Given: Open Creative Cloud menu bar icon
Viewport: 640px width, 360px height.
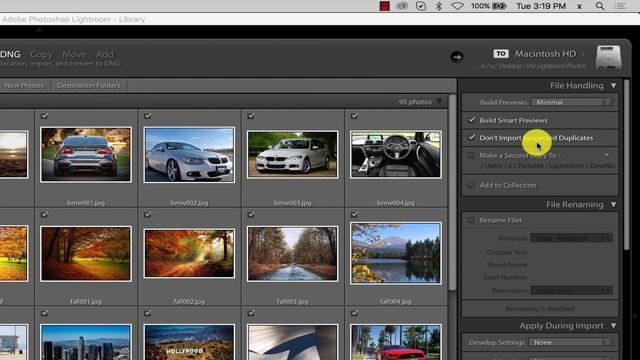Looking at the screenshot, I should pyautogui.click(x=402, y=6).
